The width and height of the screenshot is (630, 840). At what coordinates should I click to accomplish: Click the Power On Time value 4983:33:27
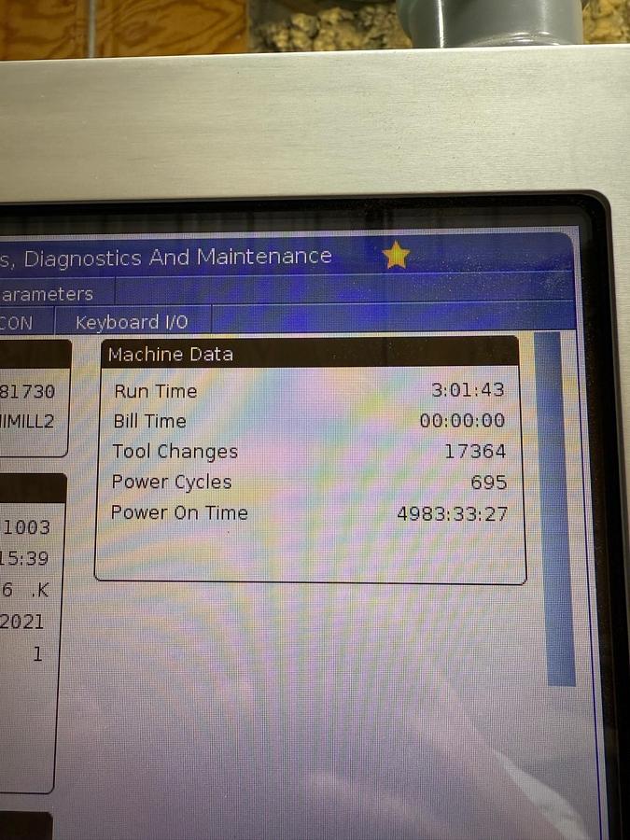(453, 513)
